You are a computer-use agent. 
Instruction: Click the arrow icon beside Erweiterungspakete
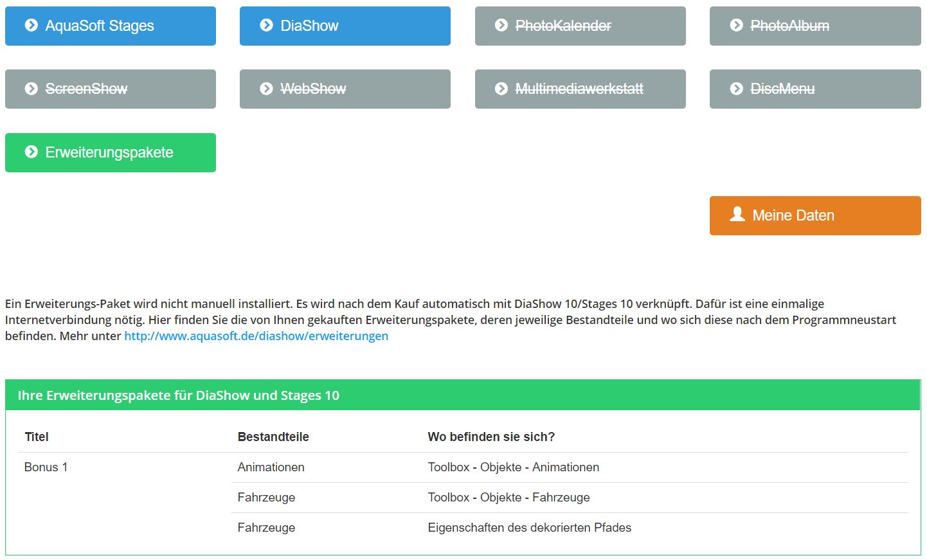tap(31, 152)
